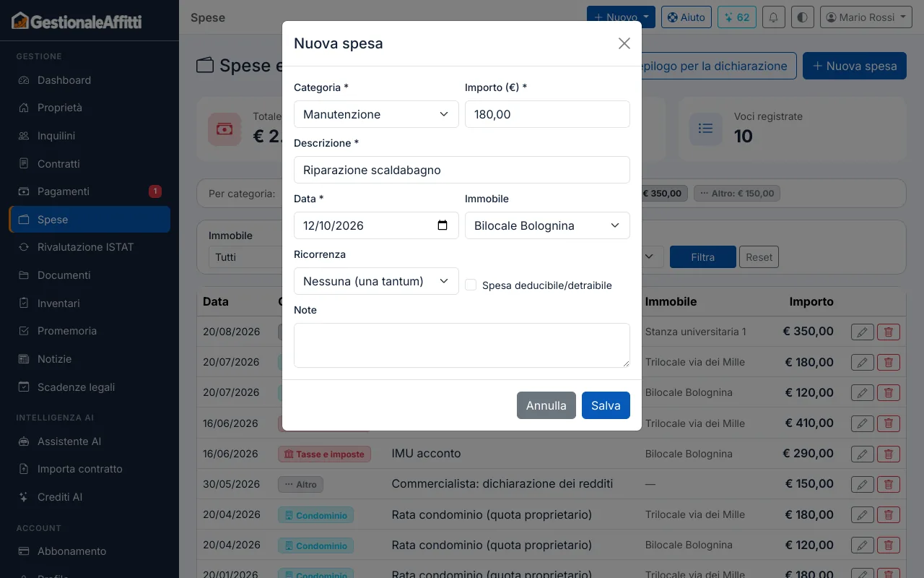Edit the Commercialista € 150,00 expense row
Viewport: 924px width, 578px height.
(862, 484)
